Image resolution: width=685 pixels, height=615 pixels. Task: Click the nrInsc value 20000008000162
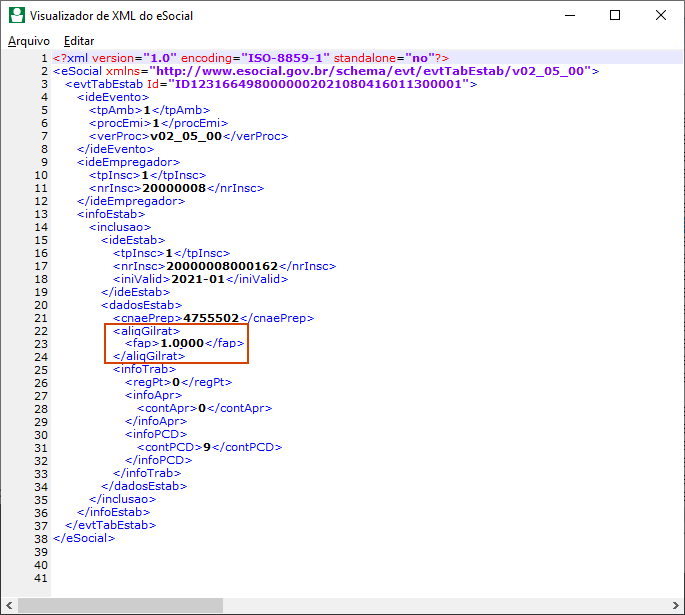tap(222, 266)
